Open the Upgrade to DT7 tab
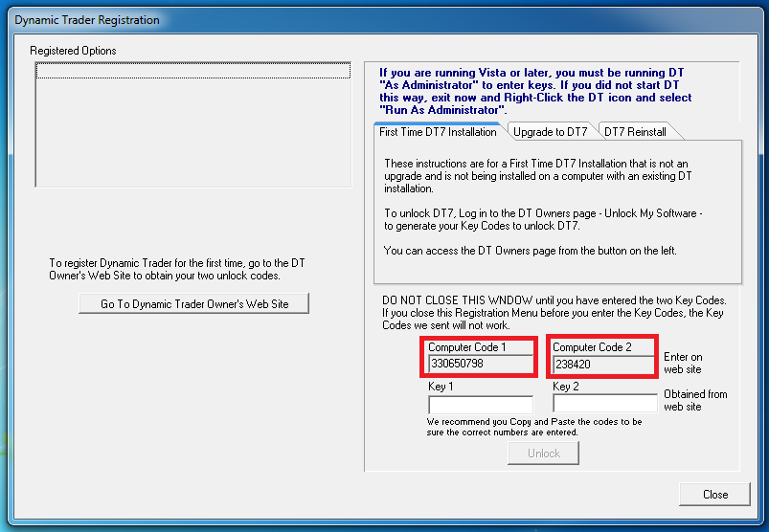This screenshot has width=769, height=532. pyautogui.click(x=550, y=132)
